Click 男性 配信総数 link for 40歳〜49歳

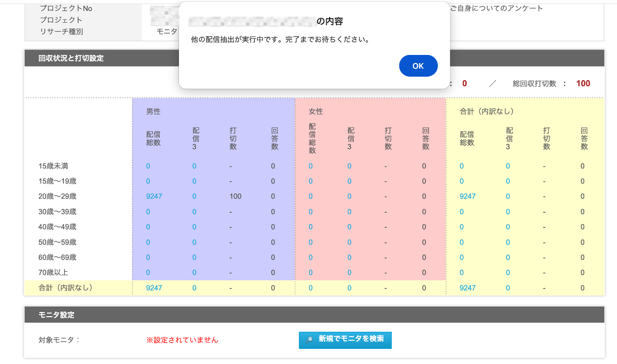(x=148, y=227)
